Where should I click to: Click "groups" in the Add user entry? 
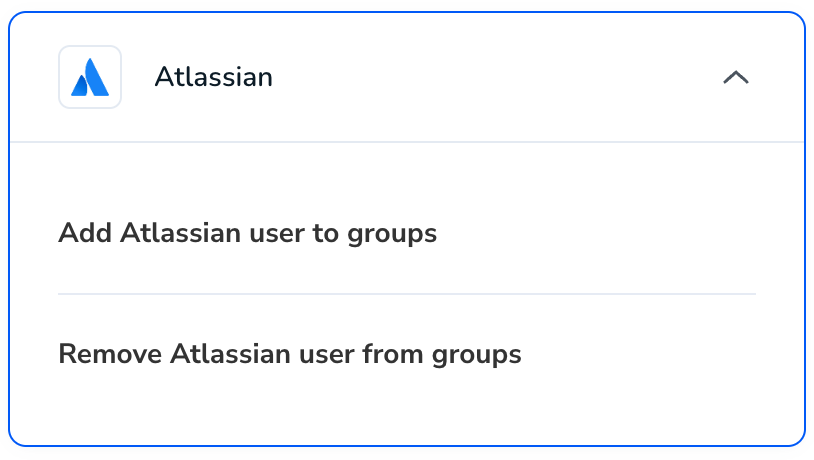[x=392, y=235]
